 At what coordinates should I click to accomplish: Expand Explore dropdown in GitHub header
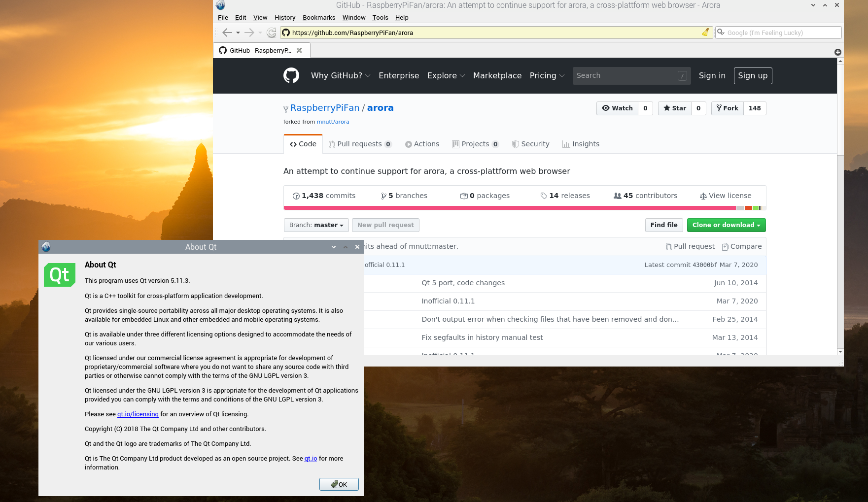[446, 75]
